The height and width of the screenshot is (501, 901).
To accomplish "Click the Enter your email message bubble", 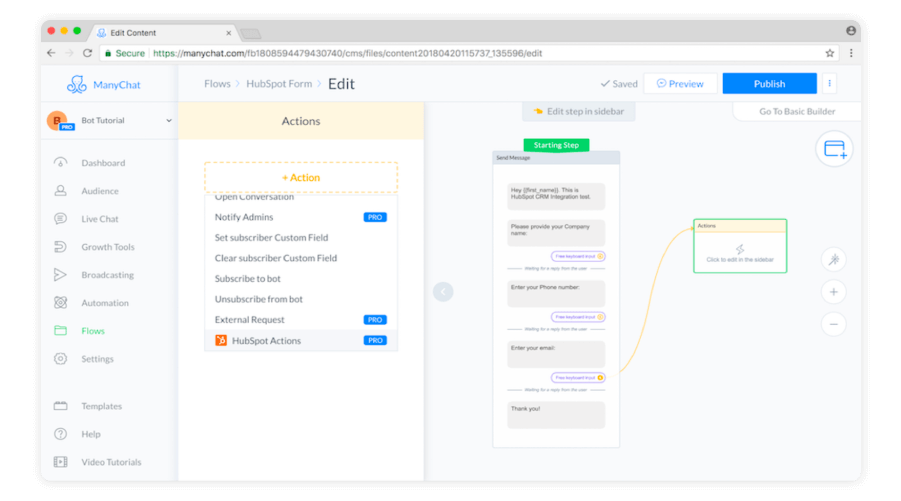I will (556, 354).
